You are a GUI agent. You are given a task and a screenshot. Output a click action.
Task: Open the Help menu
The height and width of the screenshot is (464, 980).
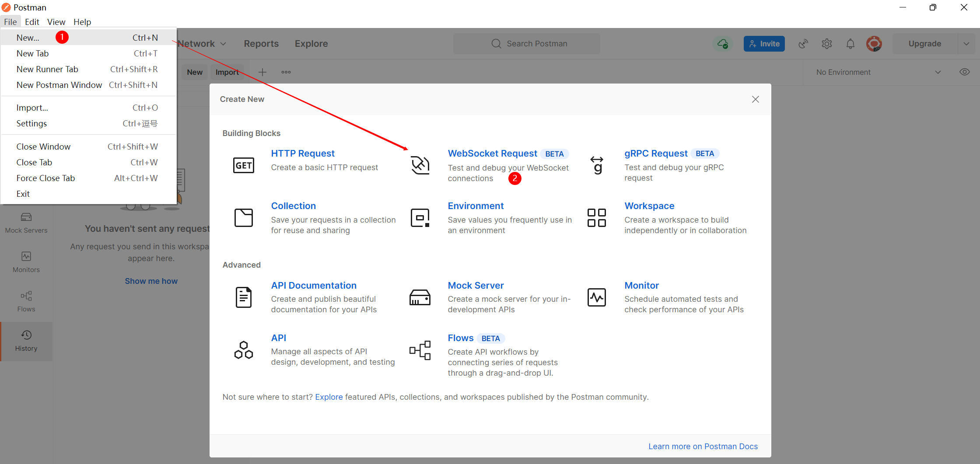click(x=82, y=22)
